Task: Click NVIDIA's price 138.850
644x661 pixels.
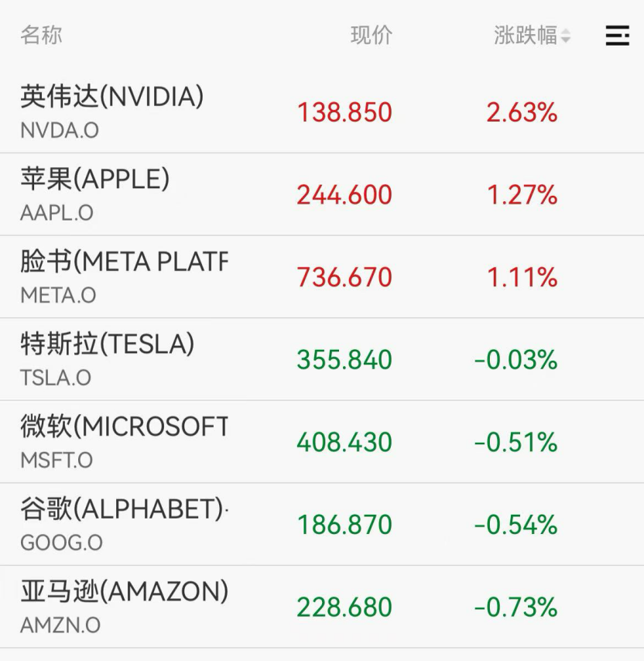Action: (344, 113)
